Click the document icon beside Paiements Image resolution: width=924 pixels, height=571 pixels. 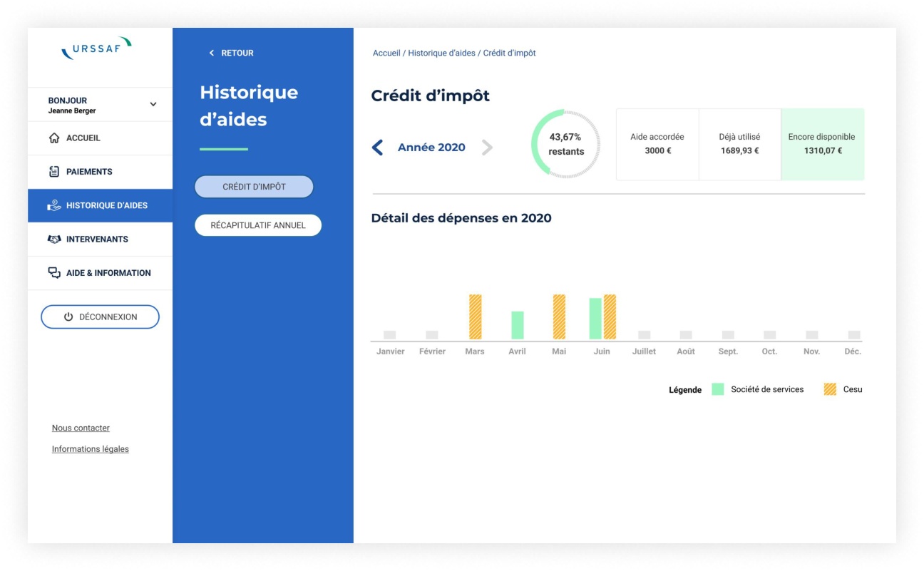click(54, 172)
